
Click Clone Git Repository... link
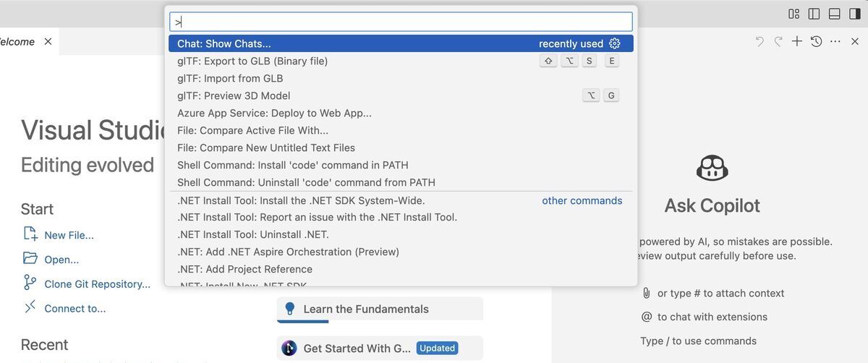(98, 284)
